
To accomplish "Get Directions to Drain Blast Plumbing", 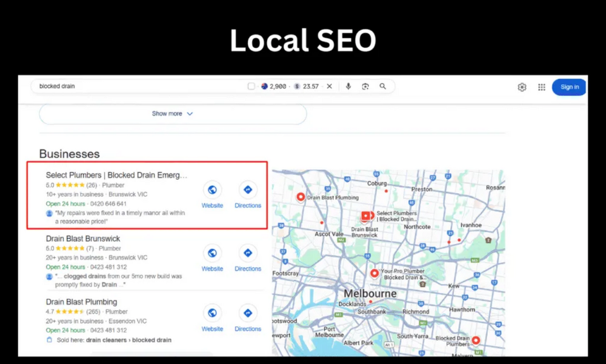I will tap(248, 319).
